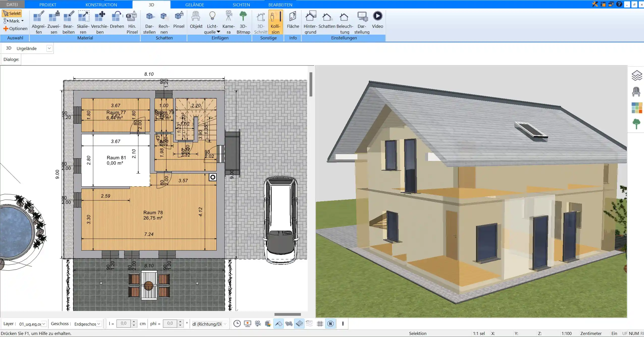The width and height of the screenshot is (644, 337).
Task: Open Hintergrund settings
Action: (x=310, y=22)
